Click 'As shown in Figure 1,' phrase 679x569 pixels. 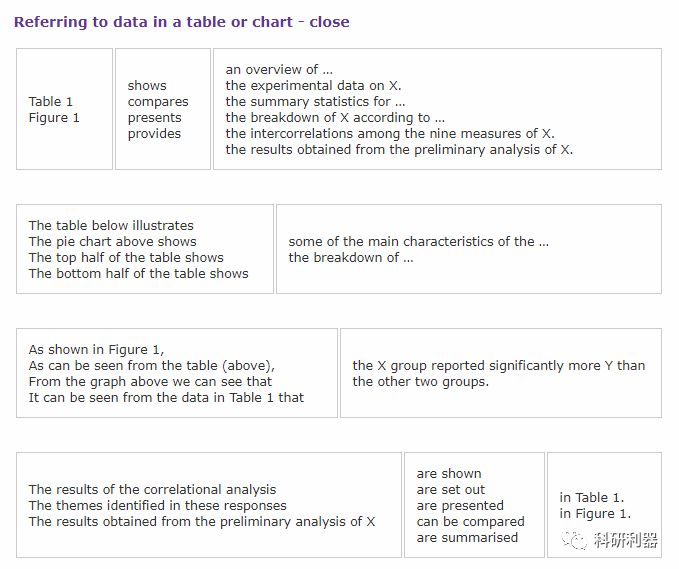[96, 349]
